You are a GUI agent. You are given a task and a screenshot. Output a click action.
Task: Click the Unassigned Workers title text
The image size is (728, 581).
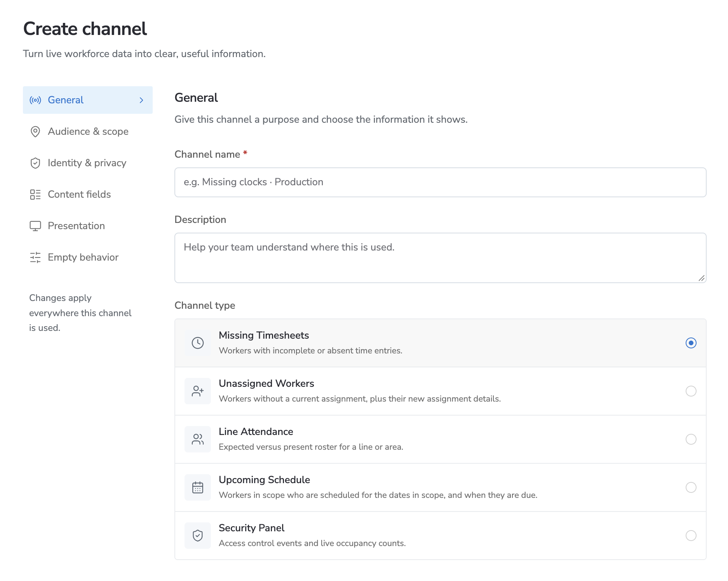[x=266, y=384]
